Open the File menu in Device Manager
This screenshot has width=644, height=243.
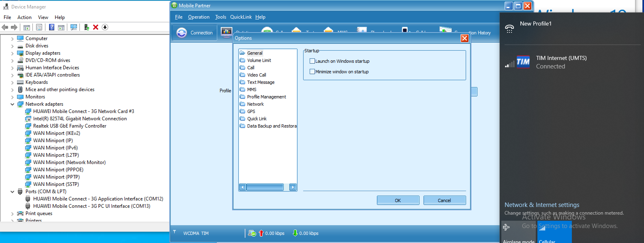[7, 17]
